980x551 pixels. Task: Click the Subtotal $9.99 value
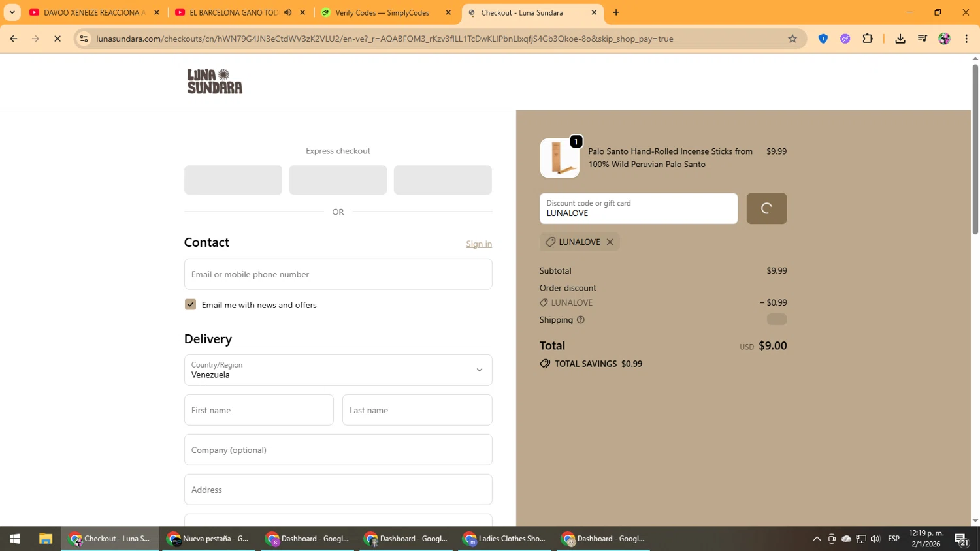777,271
